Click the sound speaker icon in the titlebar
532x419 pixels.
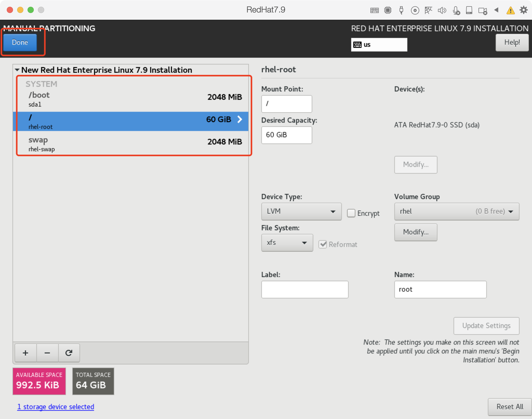[x=442, y=10]
